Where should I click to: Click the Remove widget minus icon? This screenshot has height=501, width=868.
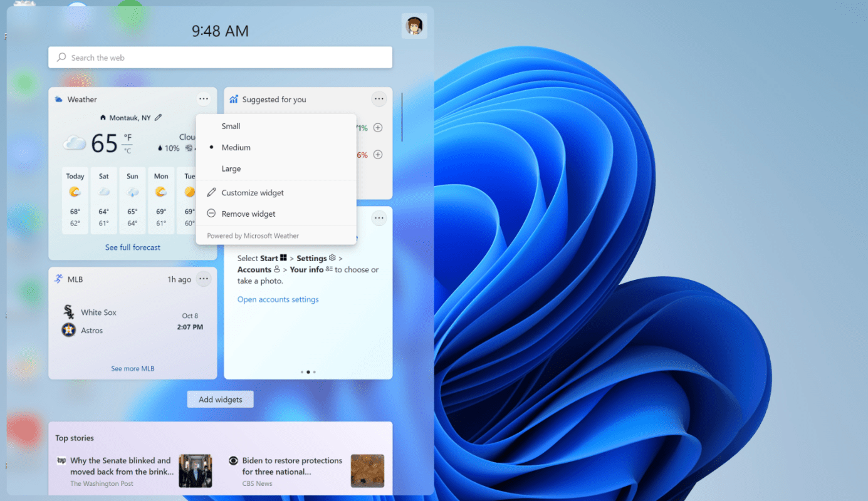(x=211, y=214)
